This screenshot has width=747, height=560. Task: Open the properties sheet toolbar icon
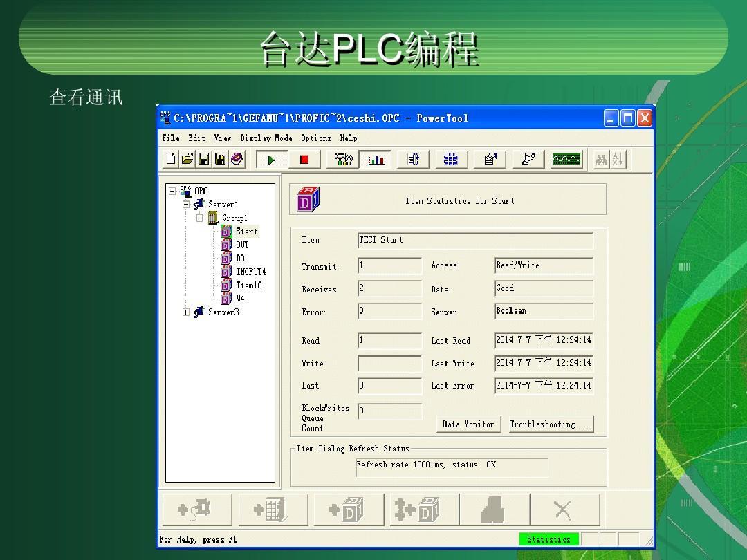(x=490, y=160)
